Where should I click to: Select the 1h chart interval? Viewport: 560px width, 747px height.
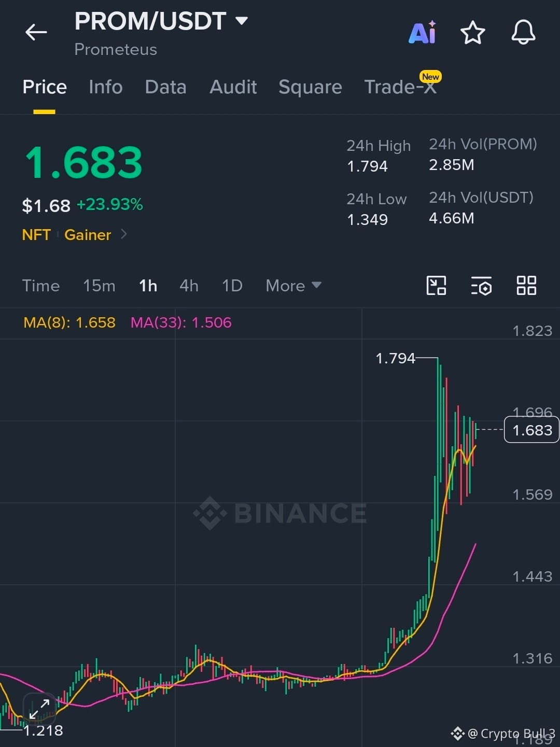[148, 286]
